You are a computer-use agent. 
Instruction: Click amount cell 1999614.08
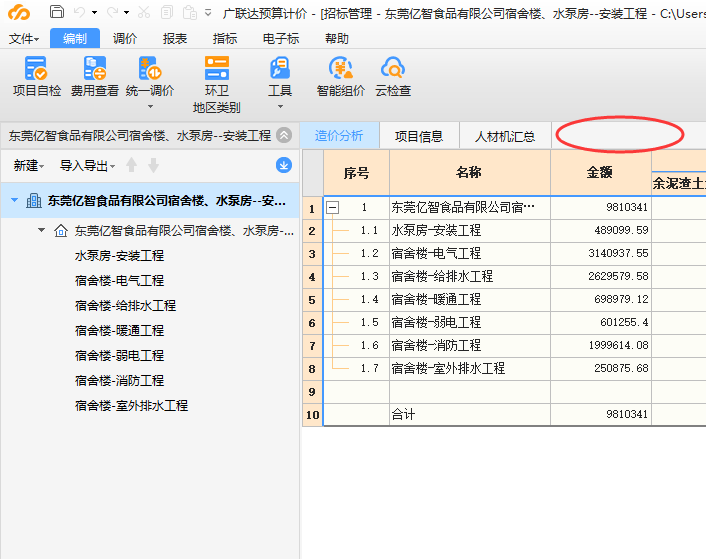point(601,345)
